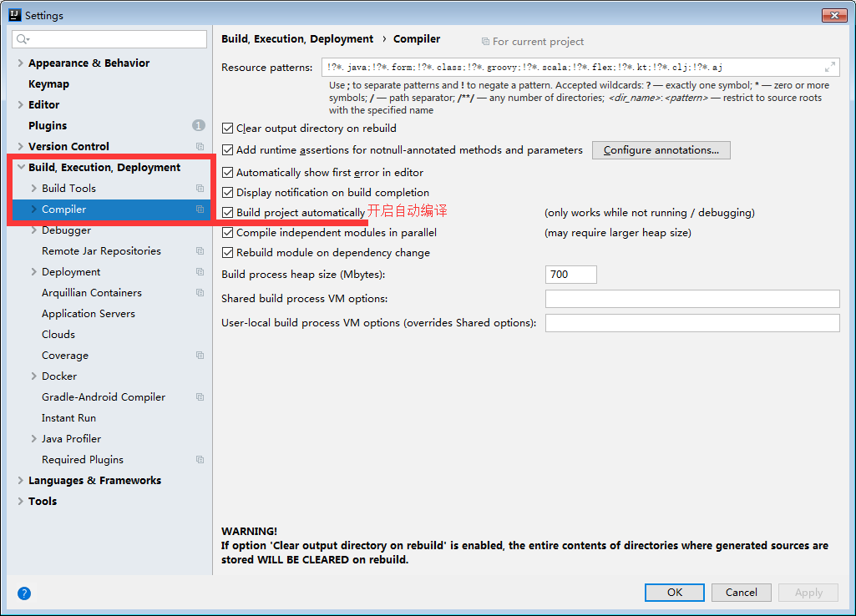Image resolution: width=856 pixels, height=616 pixels.
Task: Click the help question mark icon
Action: coord(24,593)
